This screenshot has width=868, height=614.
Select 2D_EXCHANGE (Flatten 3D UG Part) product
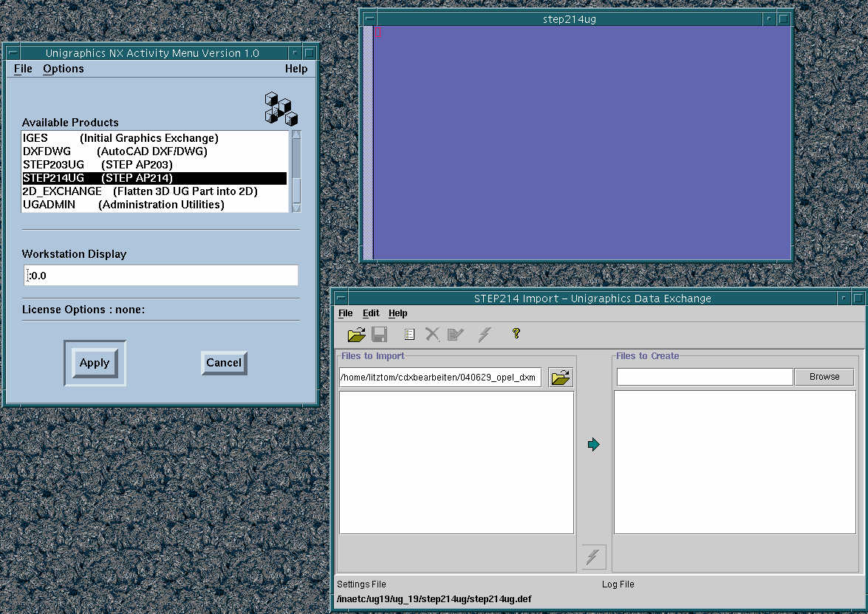[154, 191]
